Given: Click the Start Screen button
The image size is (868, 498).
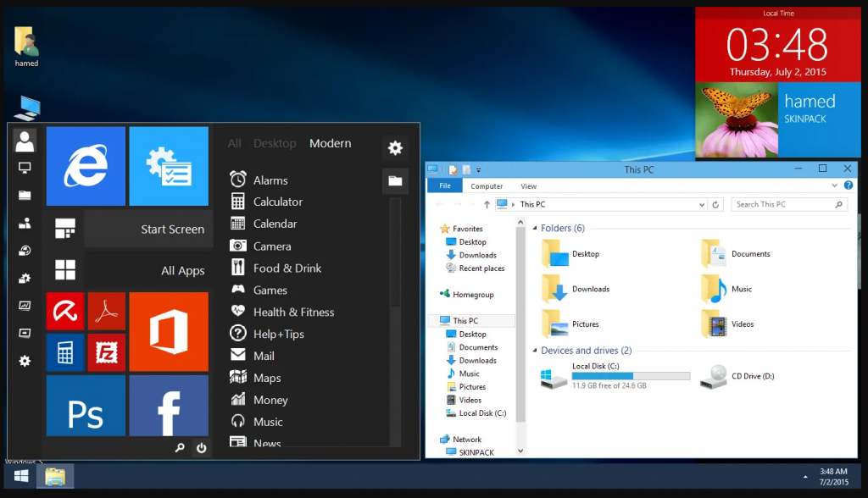Looking at the screenshot, I should [131, 229].
